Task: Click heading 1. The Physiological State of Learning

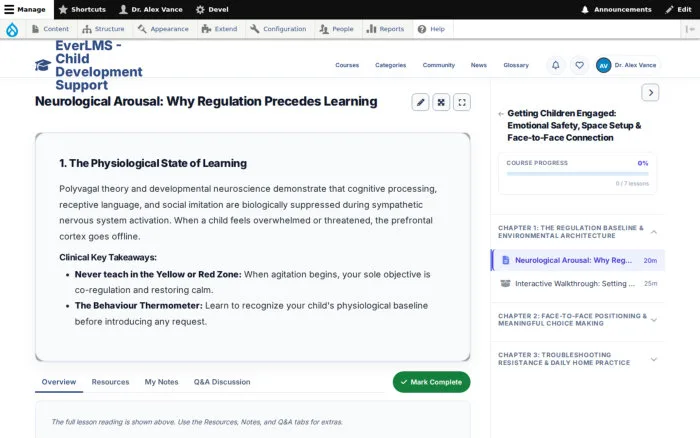Action: pos(153,163)
